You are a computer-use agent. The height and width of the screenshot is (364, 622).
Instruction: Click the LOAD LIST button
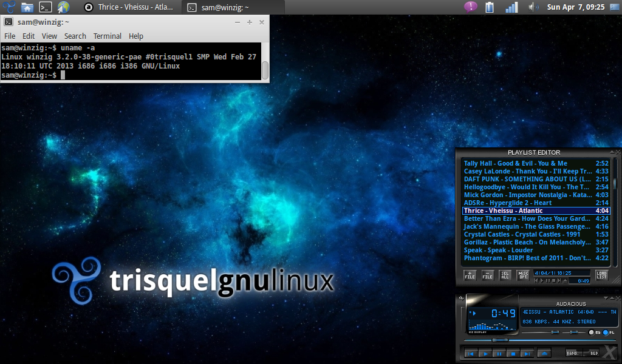(x=602, y=275)
